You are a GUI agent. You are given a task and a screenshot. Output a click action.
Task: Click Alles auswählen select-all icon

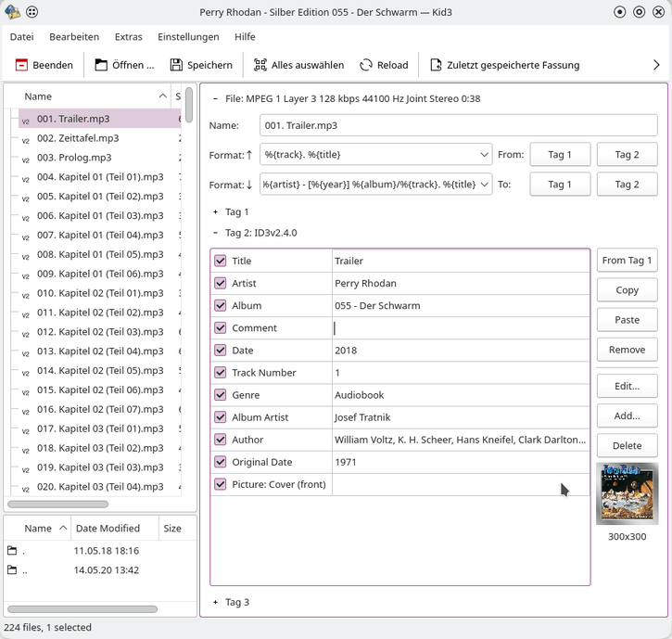pyautogui.click(x=260, y=65)
